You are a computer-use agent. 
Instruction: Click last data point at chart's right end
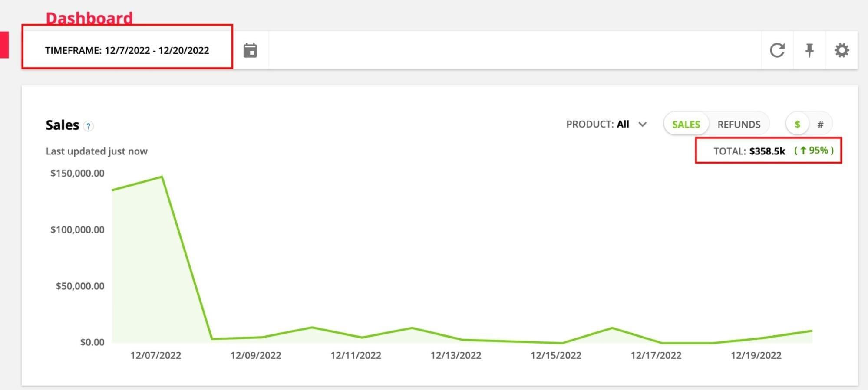tap(811, 331)
